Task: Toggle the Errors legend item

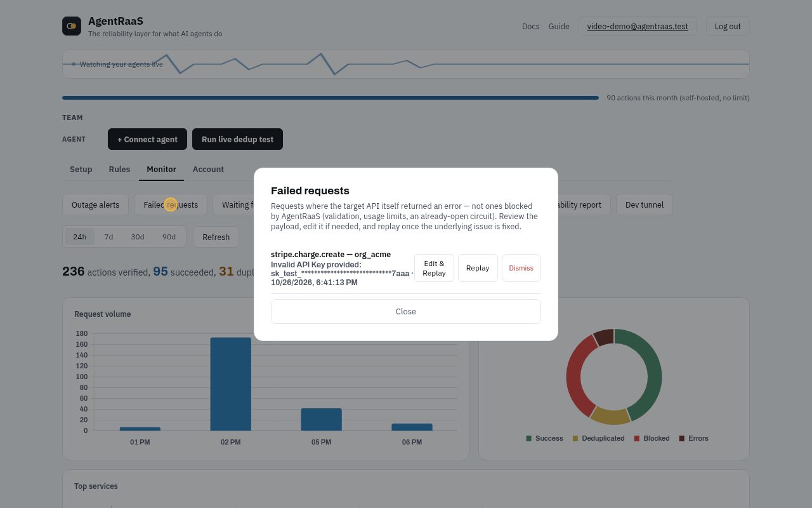Action: click(x=693, y=438)
